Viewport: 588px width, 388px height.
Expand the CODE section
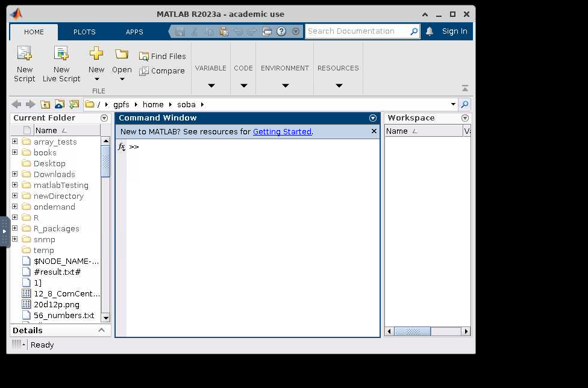coord(244,86)
